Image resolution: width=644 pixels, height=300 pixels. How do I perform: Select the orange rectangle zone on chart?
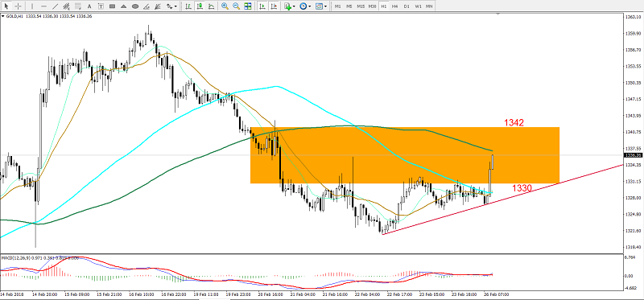click(x=405, y=155)
